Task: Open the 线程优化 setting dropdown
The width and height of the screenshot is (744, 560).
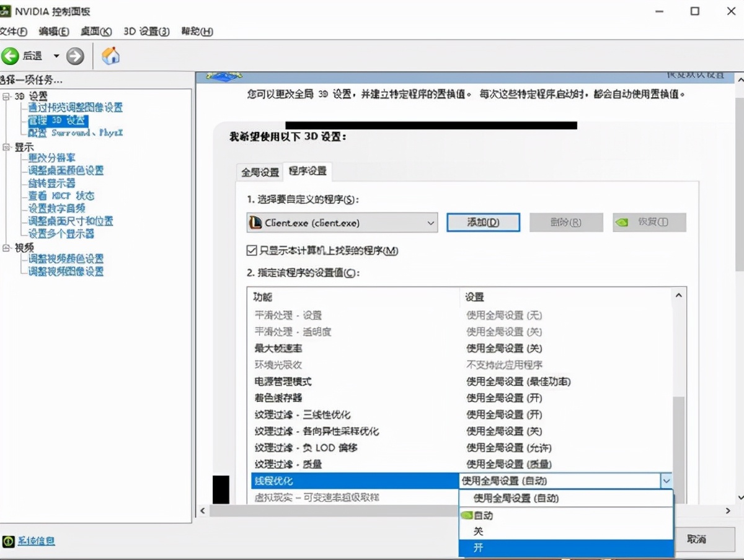Action: pyautogui.click(x=666, y=480)
